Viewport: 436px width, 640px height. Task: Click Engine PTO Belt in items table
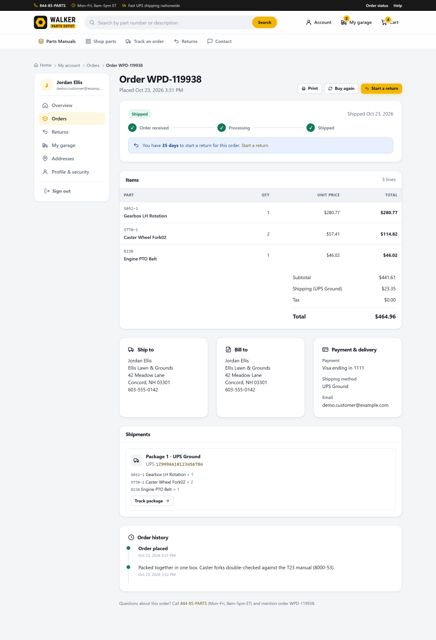coord(140,259)
